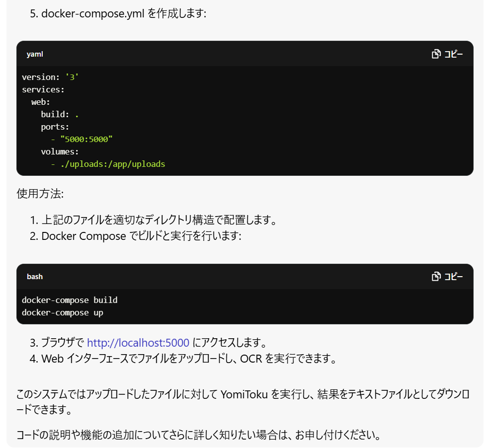
Task: Copy the bash code block
Action: (447, 277)
